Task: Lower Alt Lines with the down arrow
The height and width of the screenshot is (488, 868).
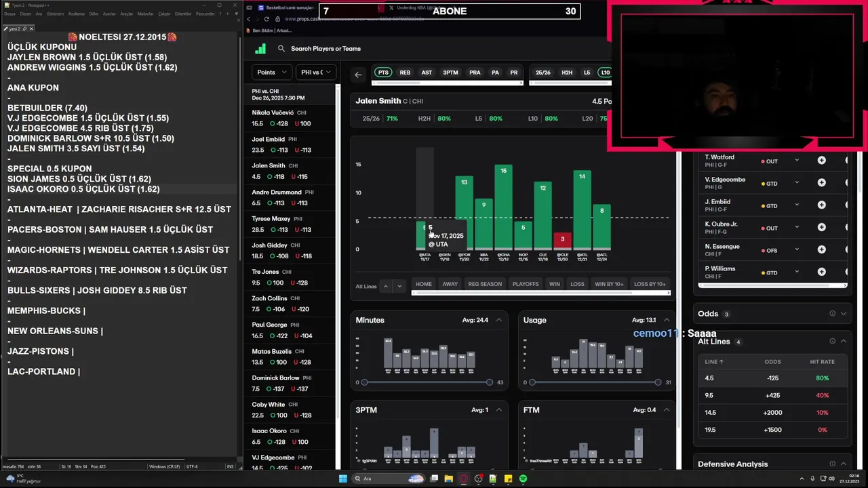Action: point(399,286)
